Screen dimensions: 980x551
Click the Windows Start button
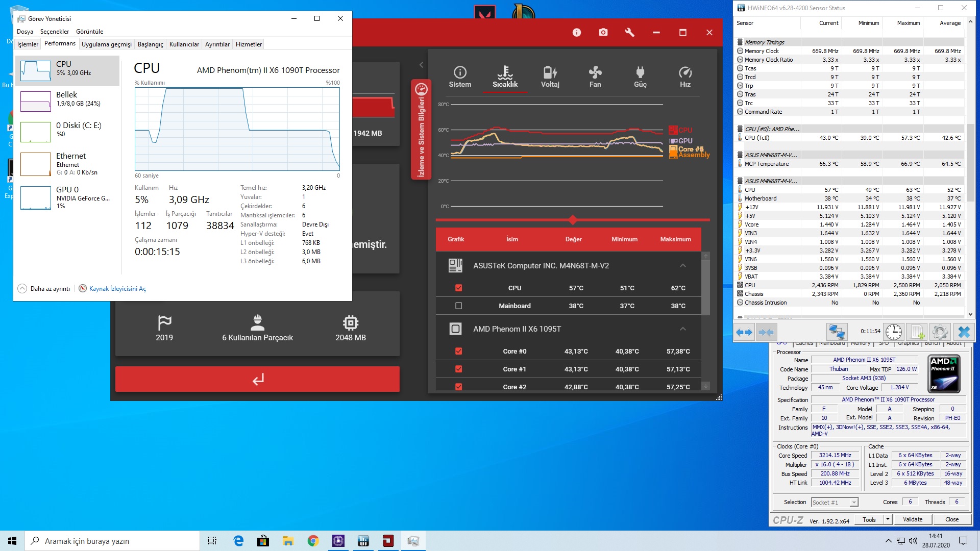[12, 541]
